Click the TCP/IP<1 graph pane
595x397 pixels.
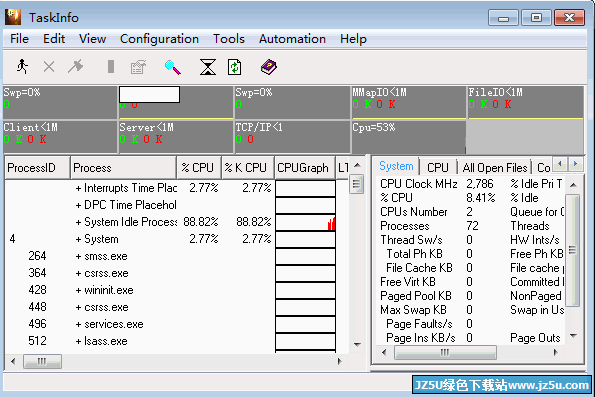point(292,137)
